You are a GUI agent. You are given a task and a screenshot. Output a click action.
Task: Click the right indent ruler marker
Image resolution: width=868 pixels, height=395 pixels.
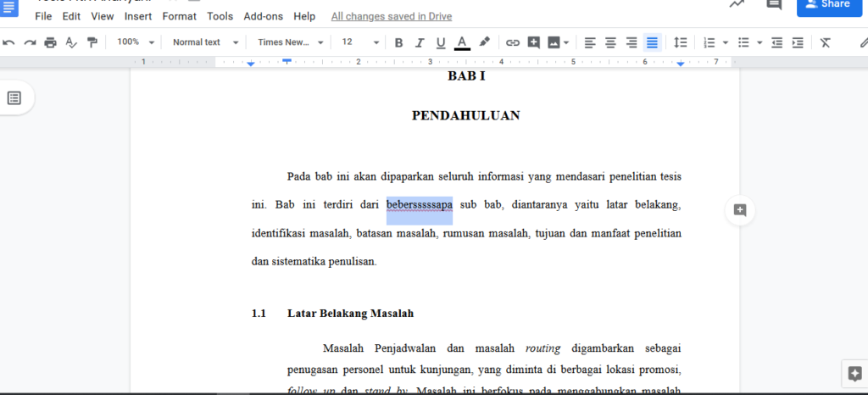click(x=681, y=64)
